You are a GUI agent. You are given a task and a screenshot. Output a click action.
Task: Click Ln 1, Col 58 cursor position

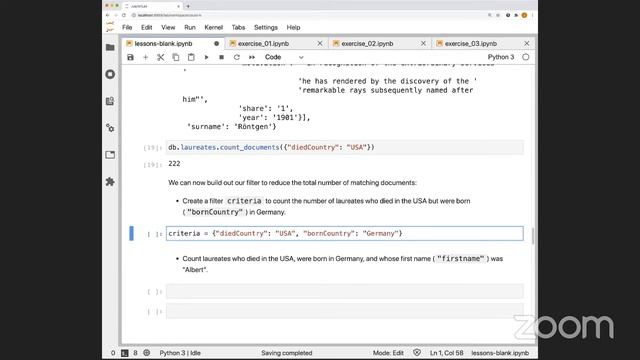coord(447,353)
